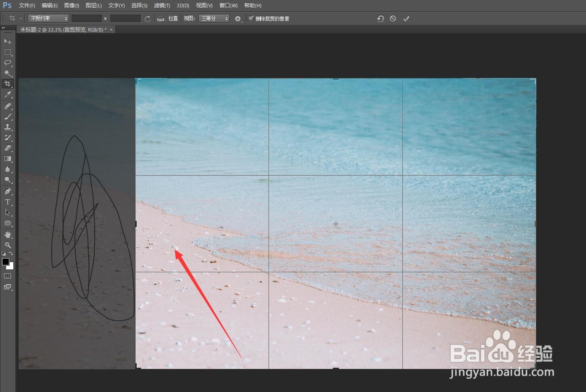Open the Help menu
586x392 pixels.
coord(253,6)
